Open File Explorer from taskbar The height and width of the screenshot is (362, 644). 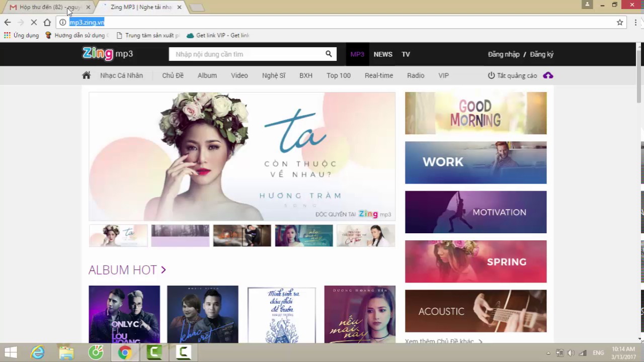coord(66,352)
